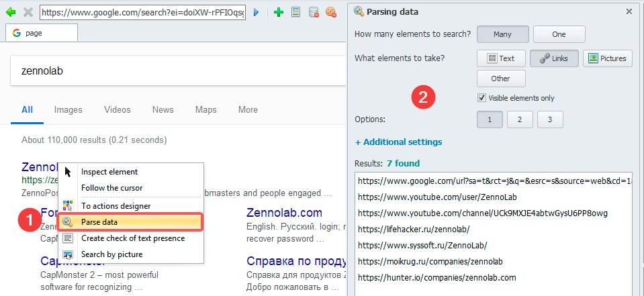Switch to the Images search tab
Image resolution: width=644 pixels, height=296 pixels.
click(68, 110)
